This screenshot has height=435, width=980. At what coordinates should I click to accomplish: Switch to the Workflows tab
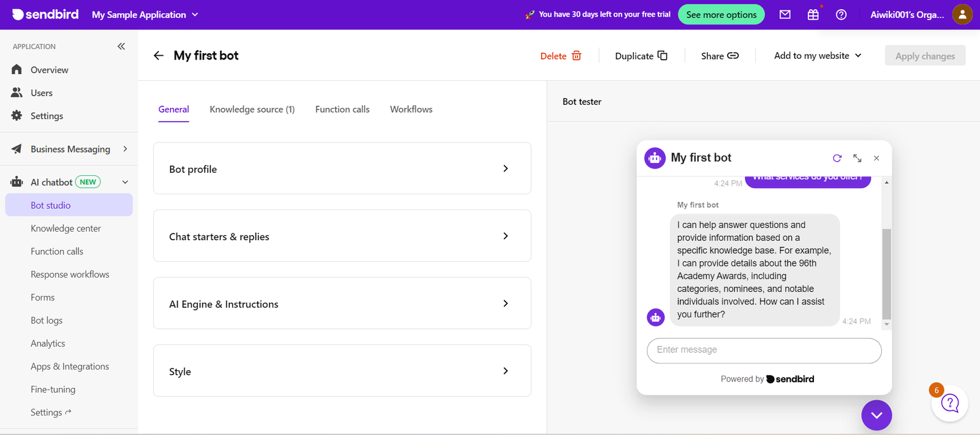coord(411,110)
